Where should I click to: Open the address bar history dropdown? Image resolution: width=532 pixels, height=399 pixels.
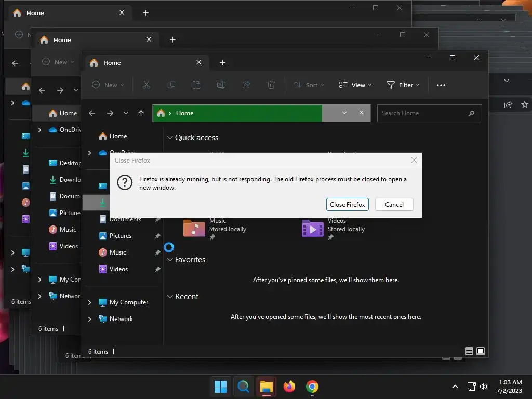[x=344, y=113]
